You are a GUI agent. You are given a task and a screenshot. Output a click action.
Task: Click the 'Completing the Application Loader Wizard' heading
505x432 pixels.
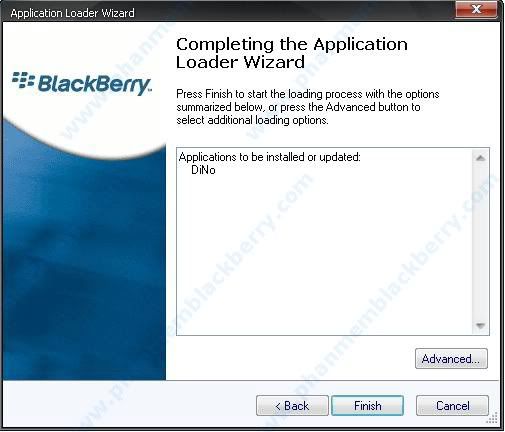point(292,53)
